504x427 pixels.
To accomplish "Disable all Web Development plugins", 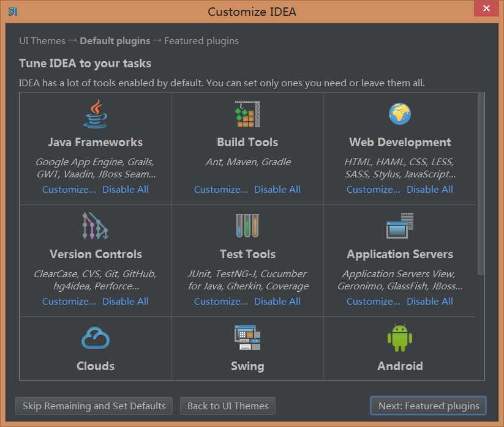I will point(430,190).
